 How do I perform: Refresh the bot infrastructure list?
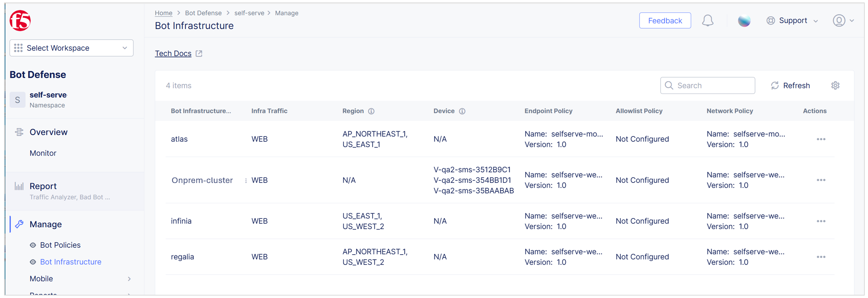(x=790, y=86)
